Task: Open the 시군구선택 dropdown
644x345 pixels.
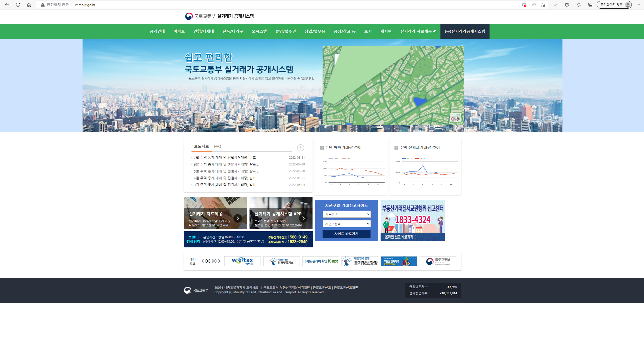Action: (x=347, y=224)
